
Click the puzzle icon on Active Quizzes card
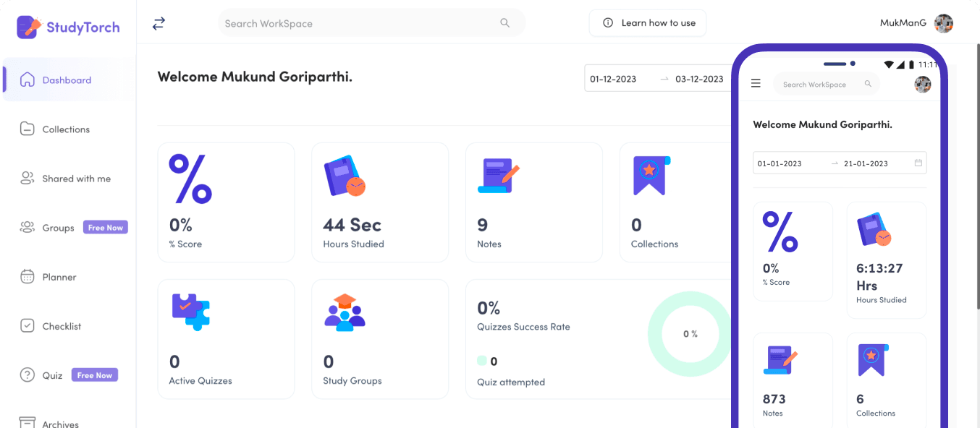[190, 312]
